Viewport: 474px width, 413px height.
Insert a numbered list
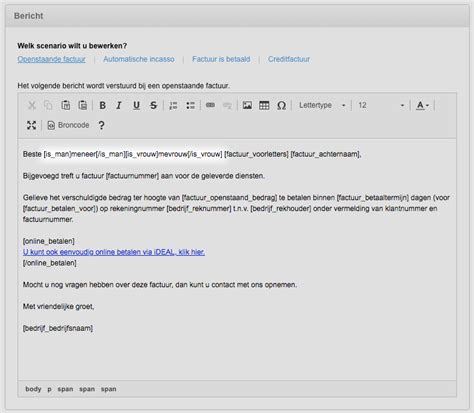[173, 106]
